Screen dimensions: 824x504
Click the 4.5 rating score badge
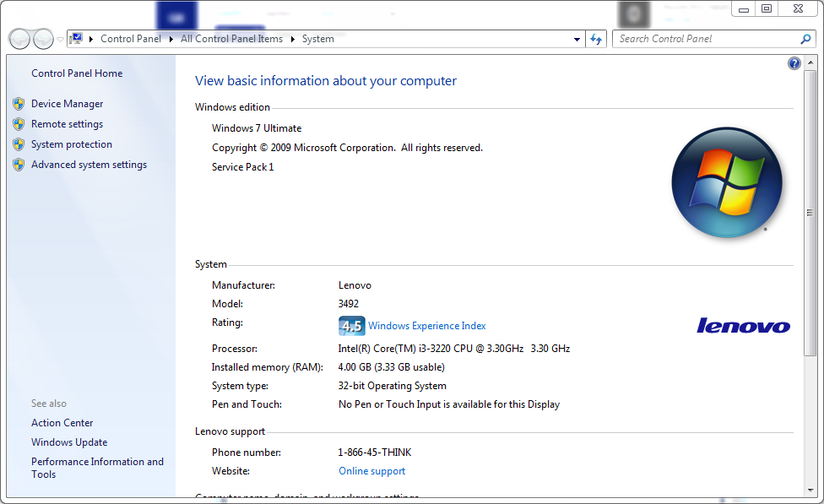click(351, 326)
